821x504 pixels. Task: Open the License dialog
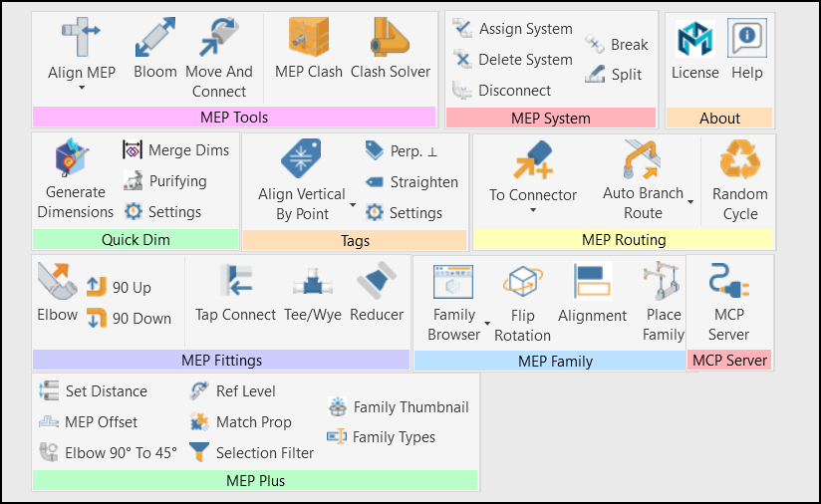coord(694,50)
